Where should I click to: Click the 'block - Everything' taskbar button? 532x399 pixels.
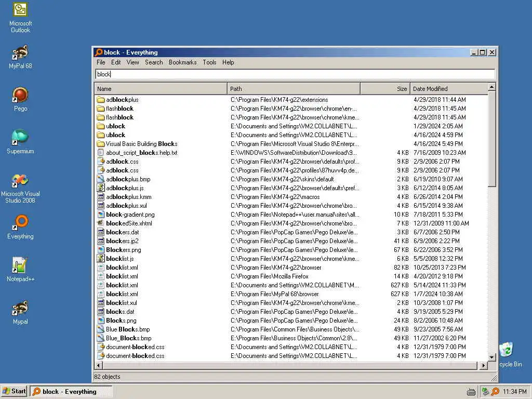pos(71,392)
